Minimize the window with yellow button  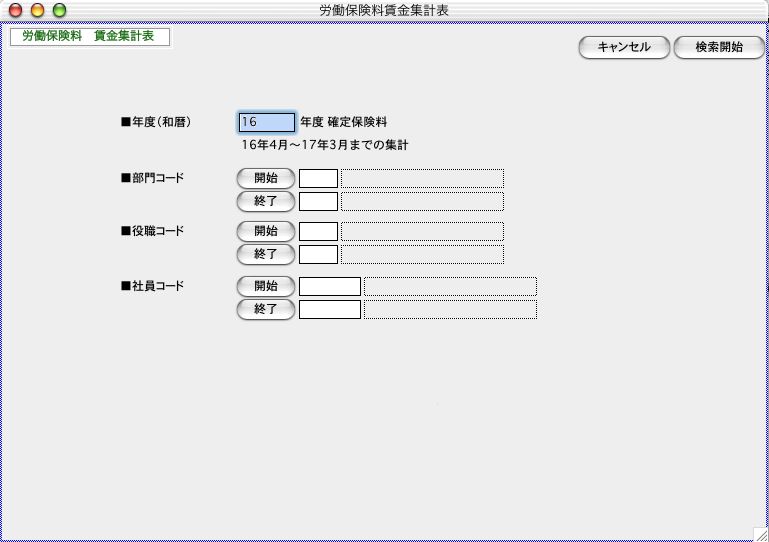coord(37,10)
